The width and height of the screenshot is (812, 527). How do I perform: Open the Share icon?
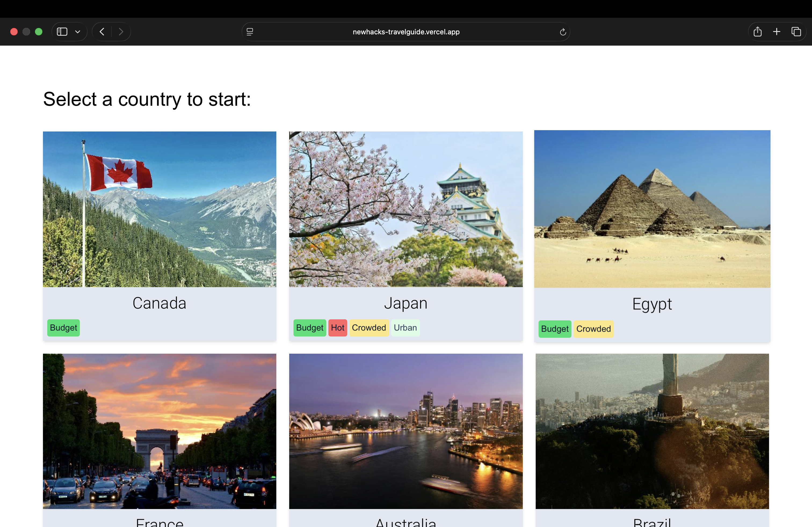click(x=757, y=32)
